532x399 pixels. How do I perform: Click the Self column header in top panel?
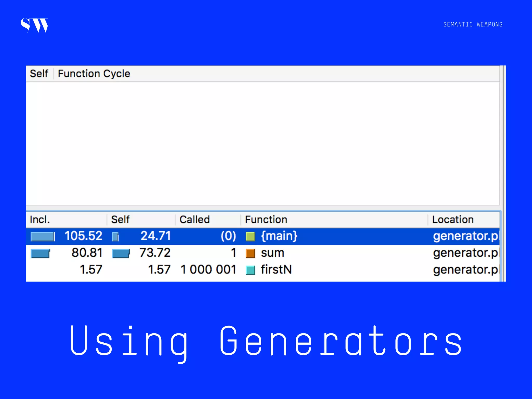[39, 74]
